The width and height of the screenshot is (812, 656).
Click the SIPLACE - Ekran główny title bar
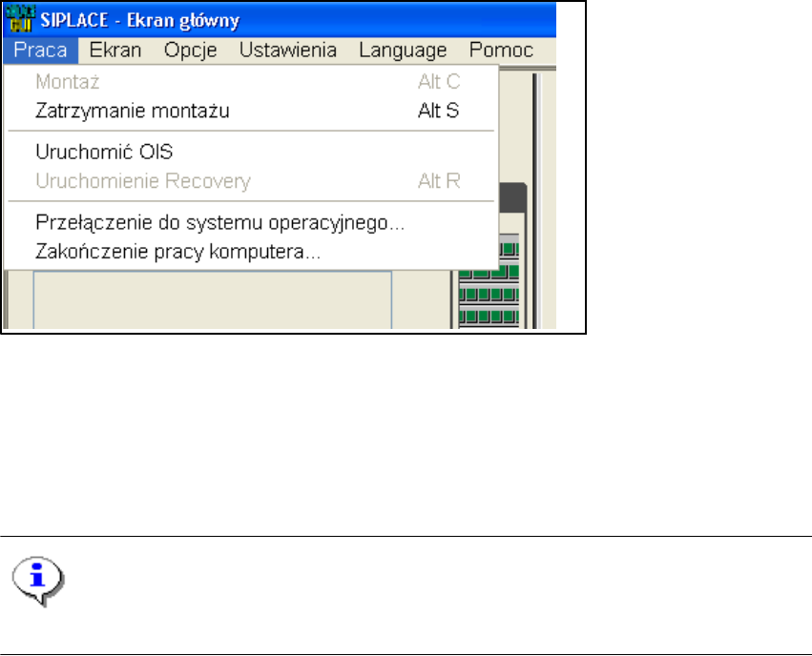pyautogui.click(x=280, y=20)
